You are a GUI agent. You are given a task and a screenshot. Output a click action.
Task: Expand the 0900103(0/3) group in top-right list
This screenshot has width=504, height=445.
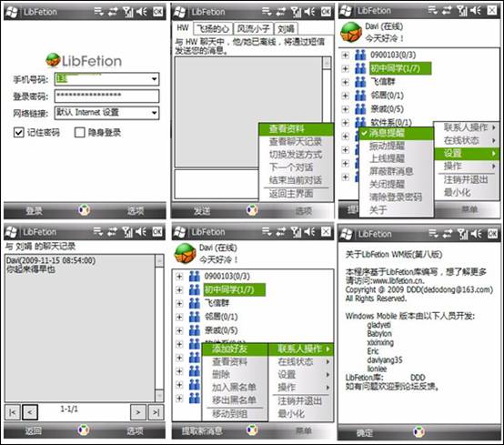pos(345,55)
